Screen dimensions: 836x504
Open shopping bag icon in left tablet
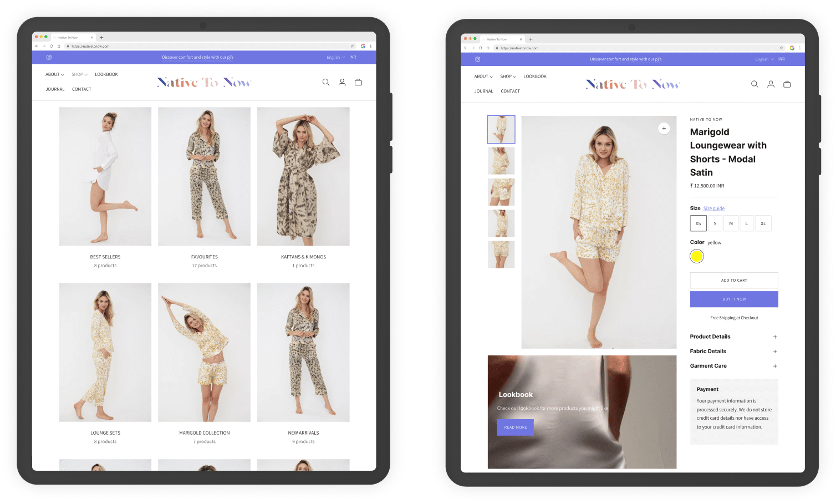359,82
